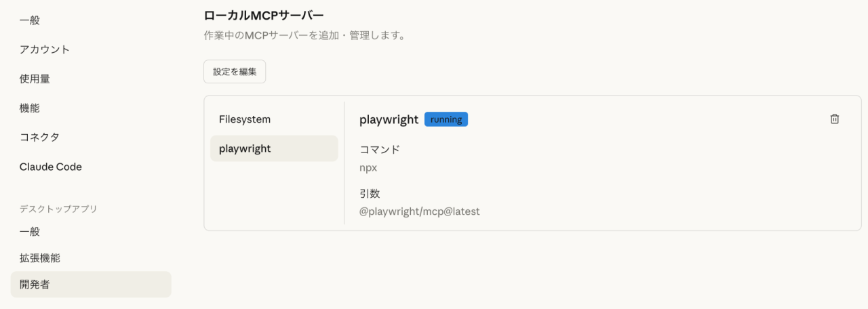Go to the 使用量 settings section
868x309 pixels.
tap(35, 79)
